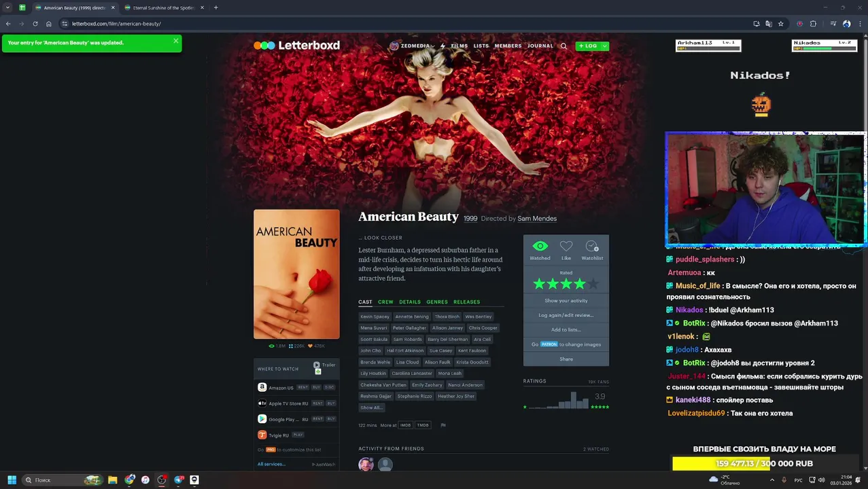This screenshot has width=868, height=489.
Task: Switch to the DETAILS tab
Action: click(410, 302)
